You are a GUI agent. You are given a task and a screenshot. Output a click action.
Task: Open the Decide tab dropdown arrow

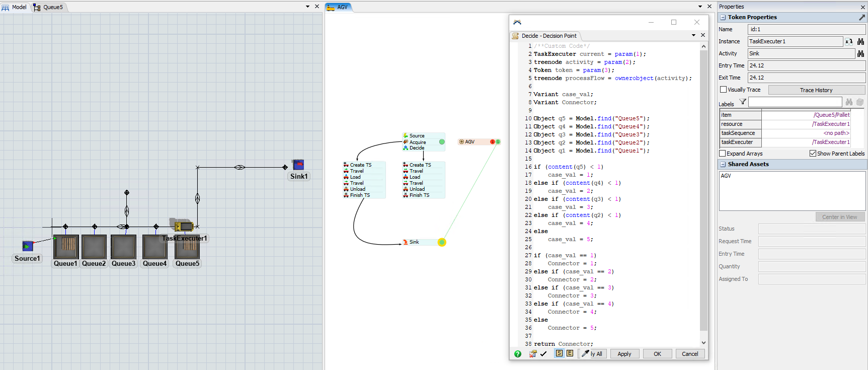[x=694, y=35]
